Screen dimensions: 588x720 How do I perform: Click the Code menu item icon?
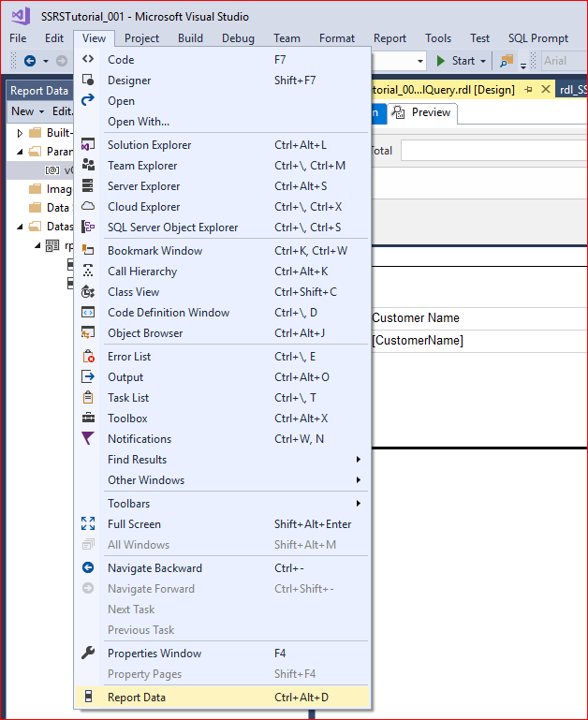pyautogui.click(x=88, y=59)
